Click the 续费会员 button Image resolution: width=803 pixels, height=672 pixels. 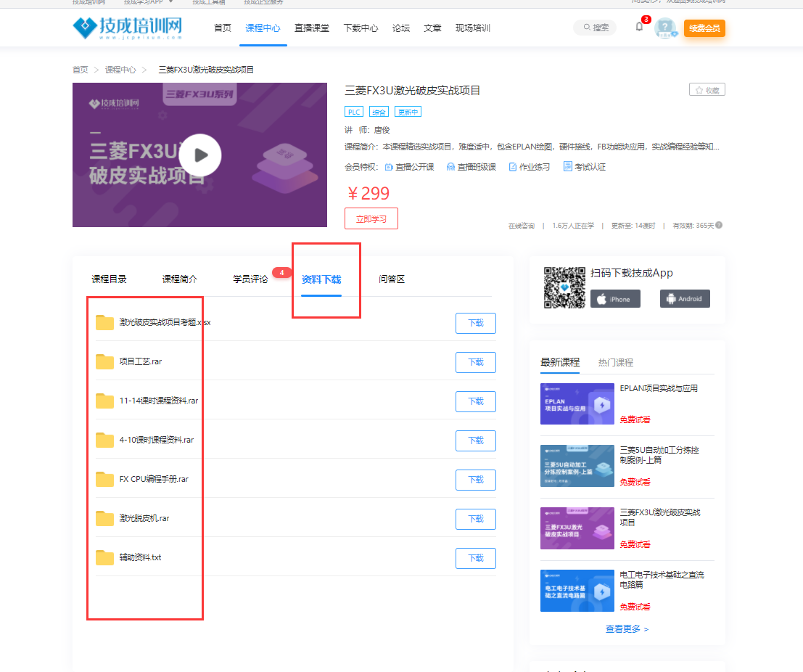tap(704, 28)
